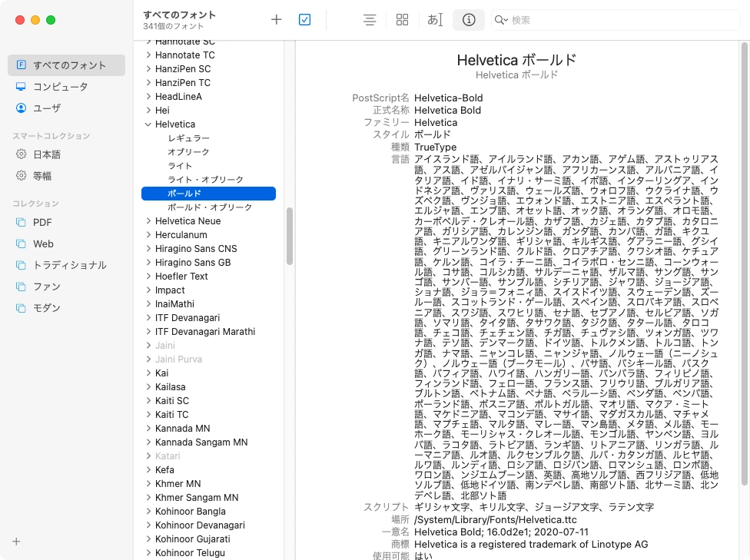Toggle the enable/disable font checkbox icon
The image size is (750, 560).
(x=304, y=20)
